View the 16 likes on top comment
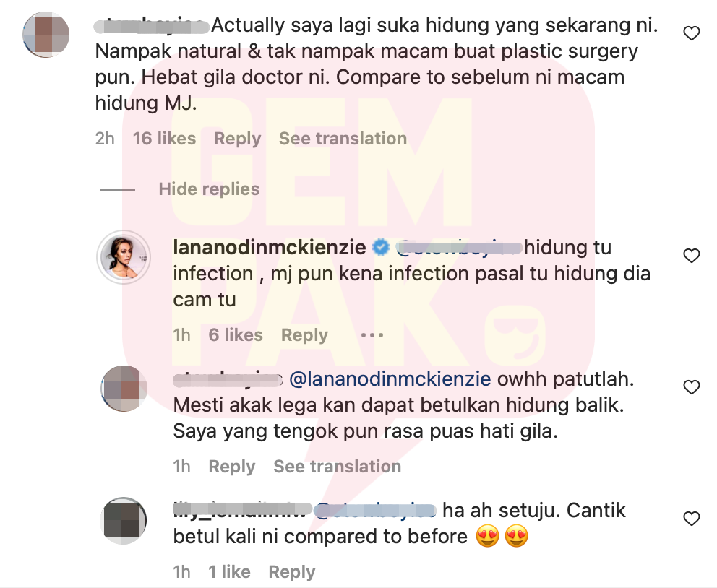 click(164, 139)
